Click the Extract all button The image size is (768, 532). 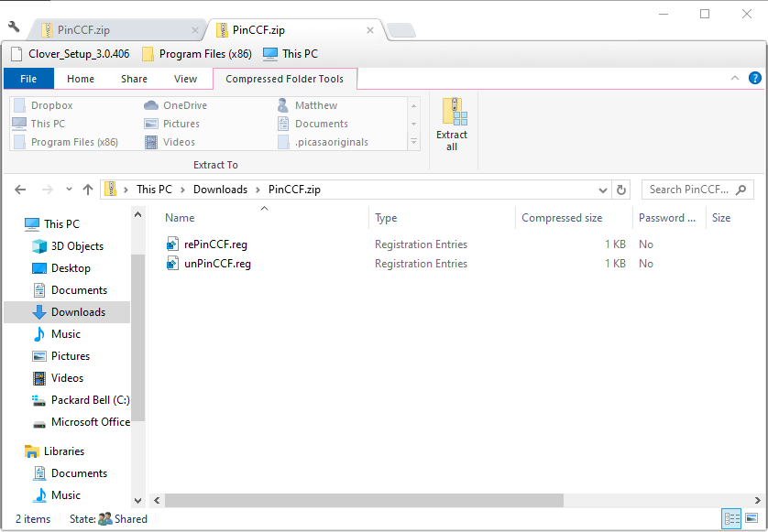coord(452,125)
